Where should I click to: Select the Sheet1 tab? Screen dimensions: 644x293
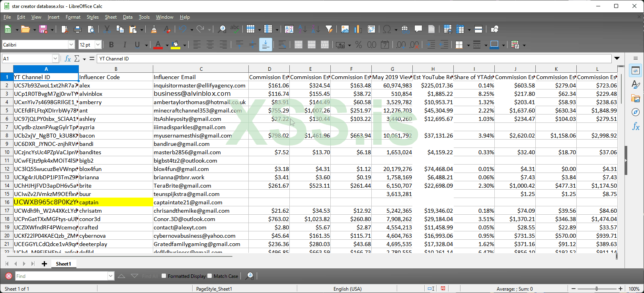pos(63,264)
